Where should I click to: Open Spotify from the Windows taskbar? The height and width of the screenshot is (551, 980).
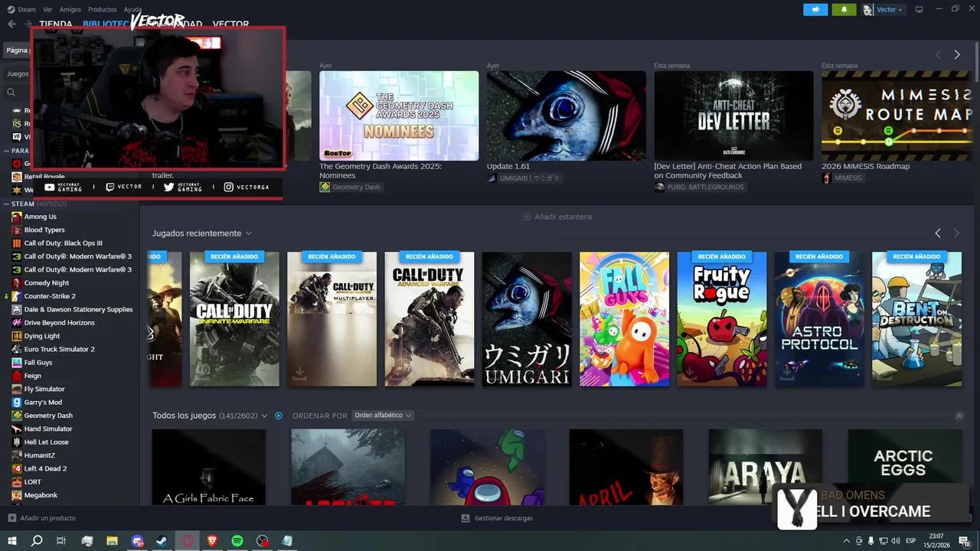[237, 541]
